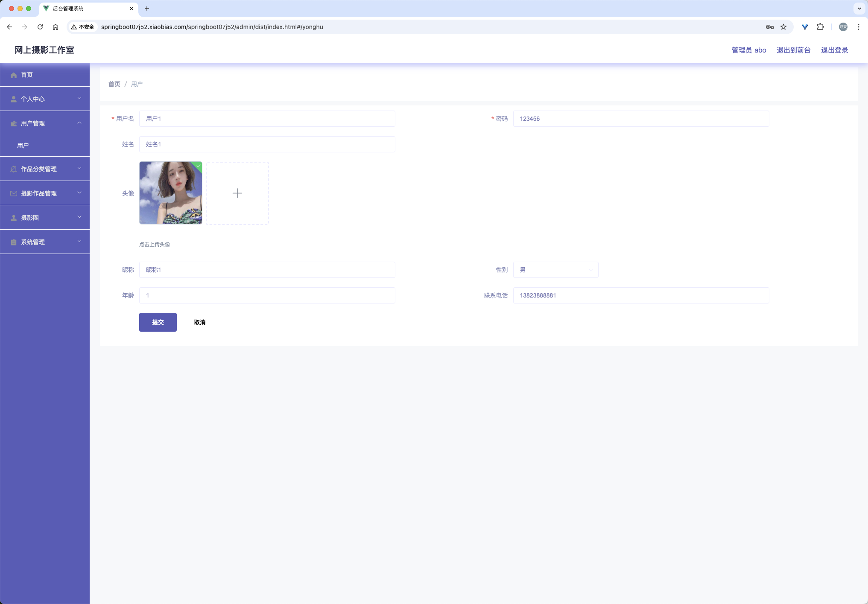Open the tab search dropdown arrow
Viewport: 868px width, 604px height.
point(859,9)
